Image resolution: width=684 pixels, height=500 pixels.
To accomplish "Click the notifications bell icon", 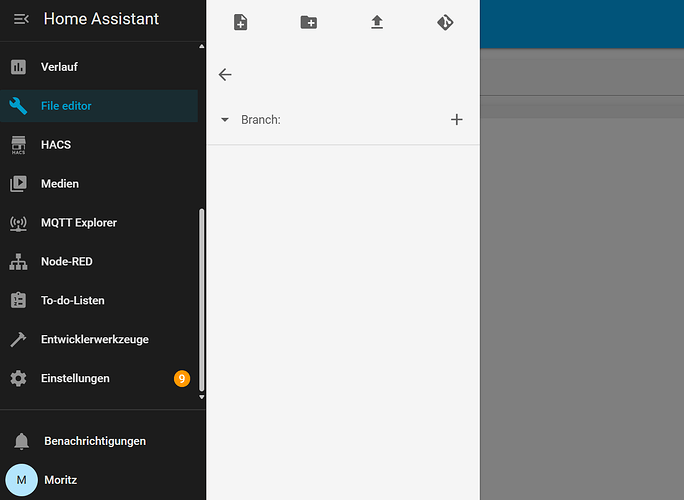I will tap(21, 441).
